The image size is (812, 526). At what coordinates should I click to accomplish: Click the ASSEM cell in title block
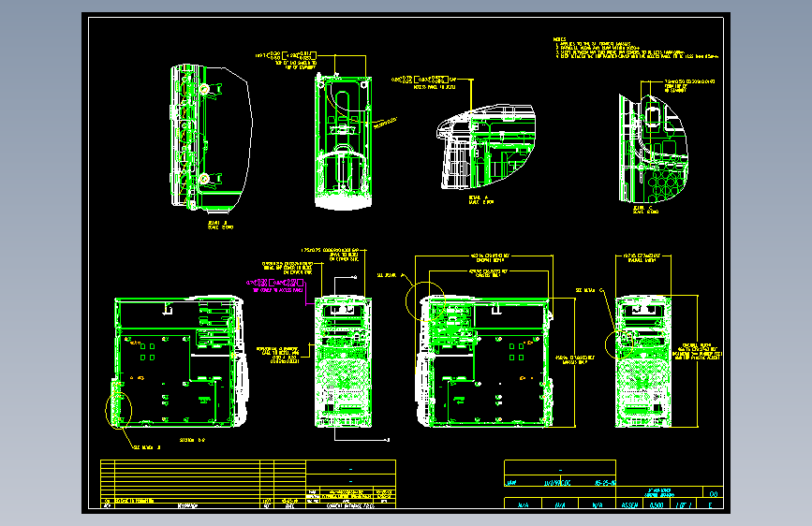629,504
